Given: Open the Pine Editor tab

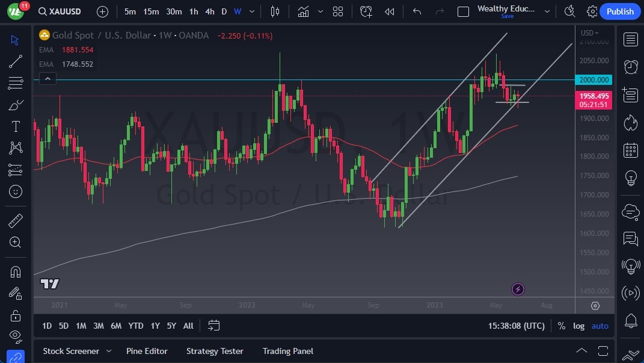Looking at the screenshot, I should pos(147,351).
